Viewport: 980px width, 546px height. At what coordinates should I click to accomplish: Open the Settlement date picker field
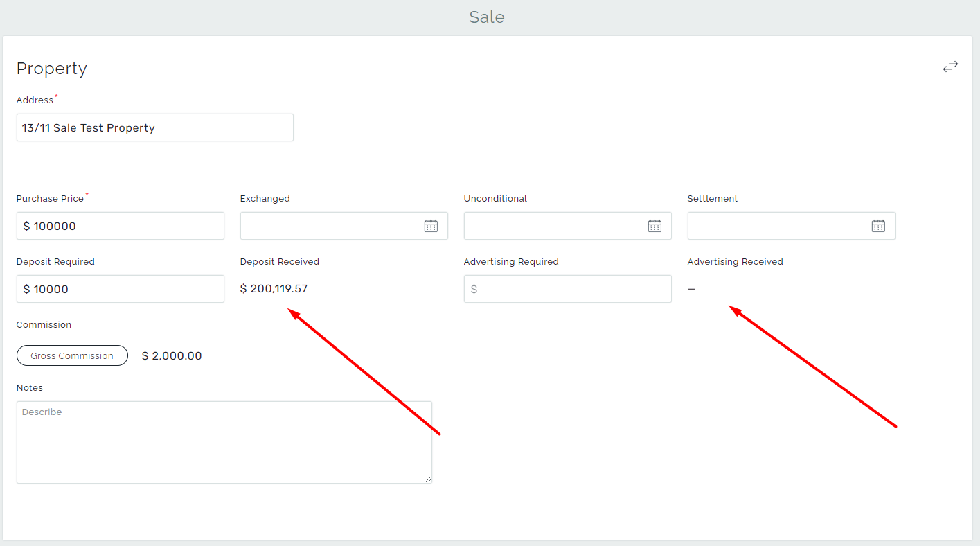point(776,225)
